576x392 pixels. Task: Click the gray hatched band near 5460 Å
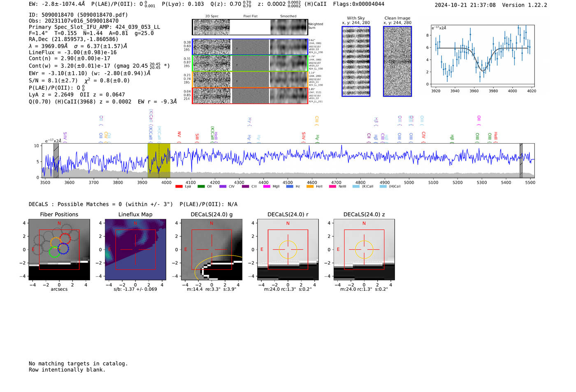[521, 160]
